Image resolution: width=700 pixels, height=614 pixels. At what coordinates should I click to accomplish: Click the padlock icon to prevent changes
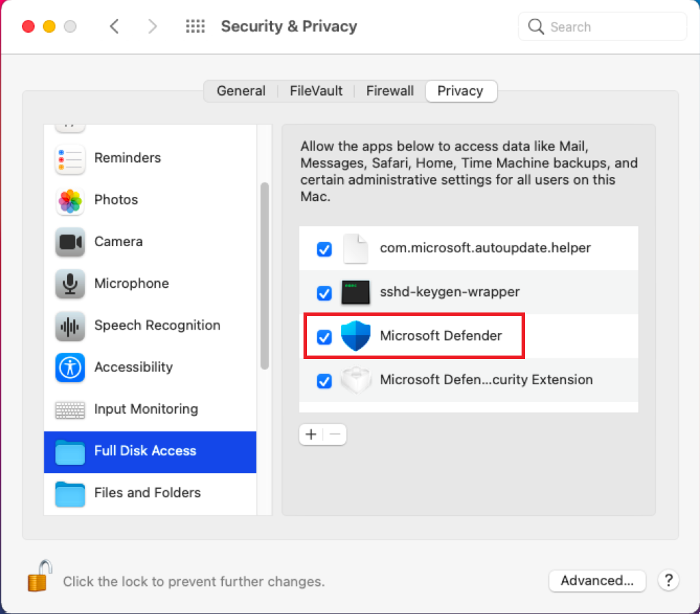[x=39, y=576]
